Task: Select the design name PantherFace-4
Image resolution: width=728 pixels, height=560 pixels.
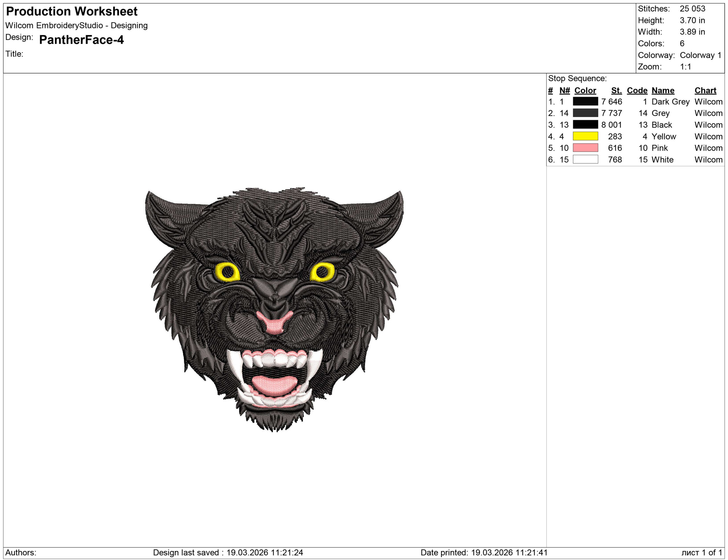Action: point(81,40)
